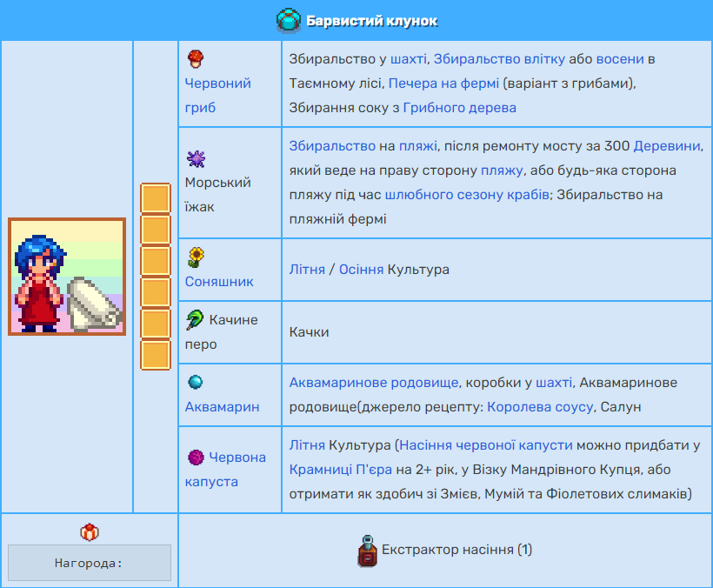Open the Літня link in sunflower row
This screenshot has height=588, width=713.
pyautogui.click(x=307, y=270)
